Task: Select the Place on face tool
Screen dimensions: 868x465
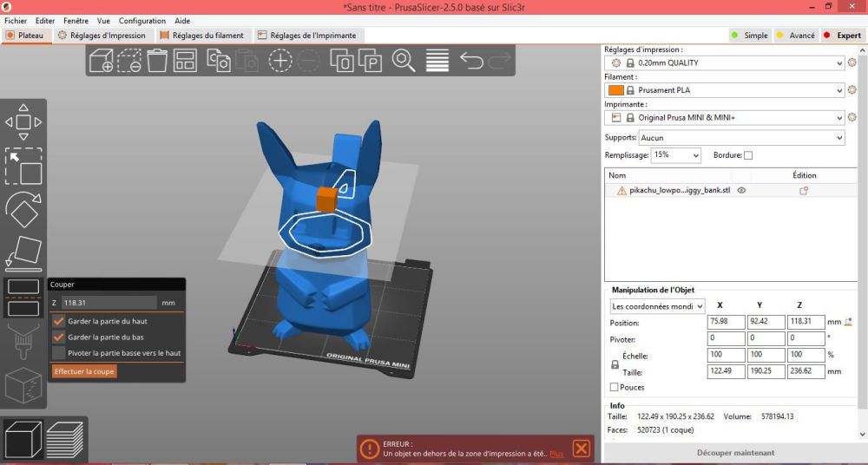Action: 23,252
